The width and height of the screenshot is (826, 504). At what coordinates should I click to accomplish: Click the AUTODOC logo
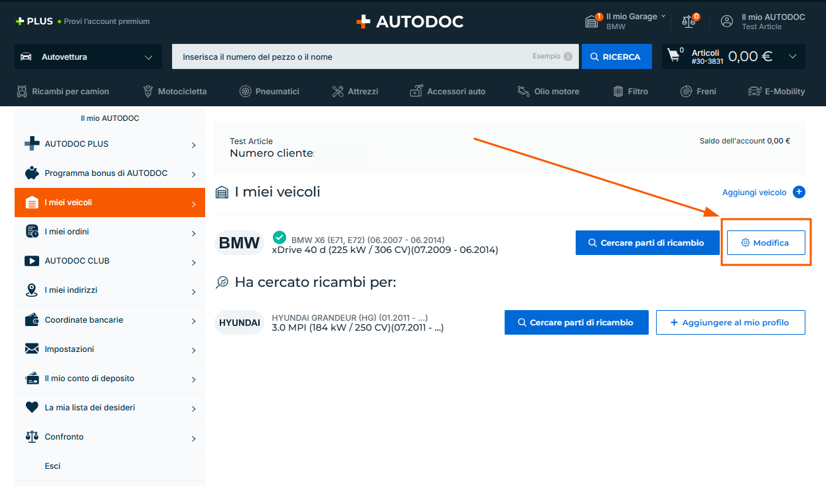coord(410,21)
